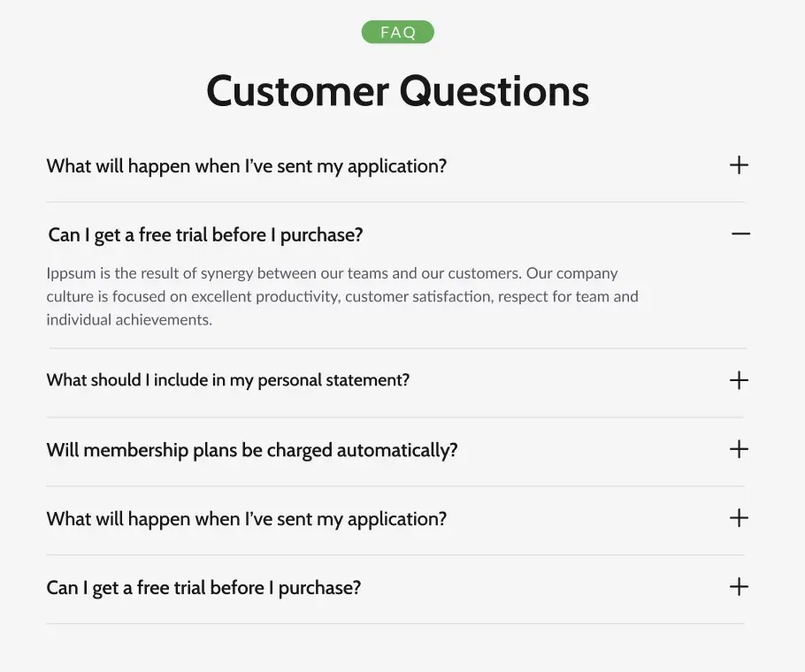805x672 pixels.
Task: Open the lower 'What will happen when I've sent my application?' row
Action: pos(246,519)
